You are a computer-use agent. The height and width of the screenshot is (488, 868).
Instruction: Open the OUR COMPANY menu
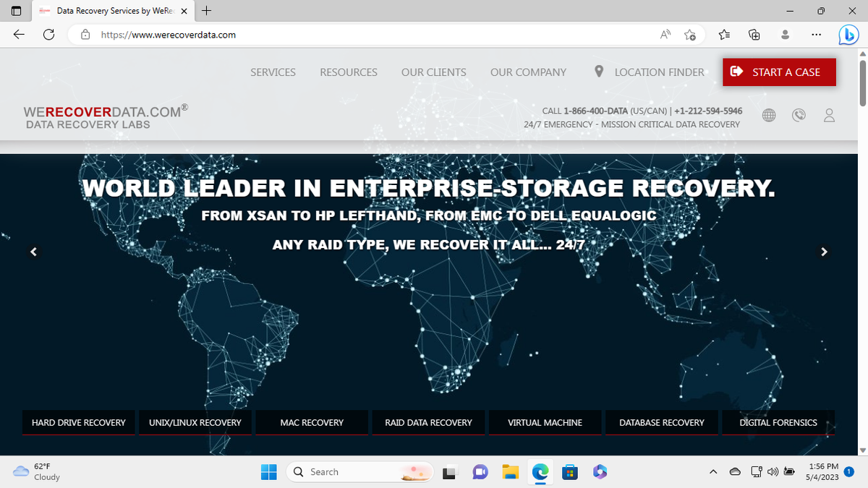(528, 72)
